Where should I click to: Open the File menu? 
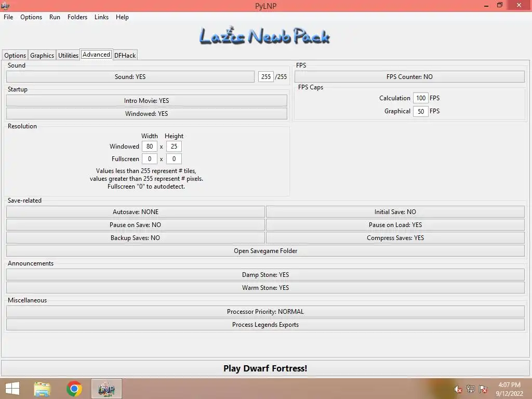8,17
